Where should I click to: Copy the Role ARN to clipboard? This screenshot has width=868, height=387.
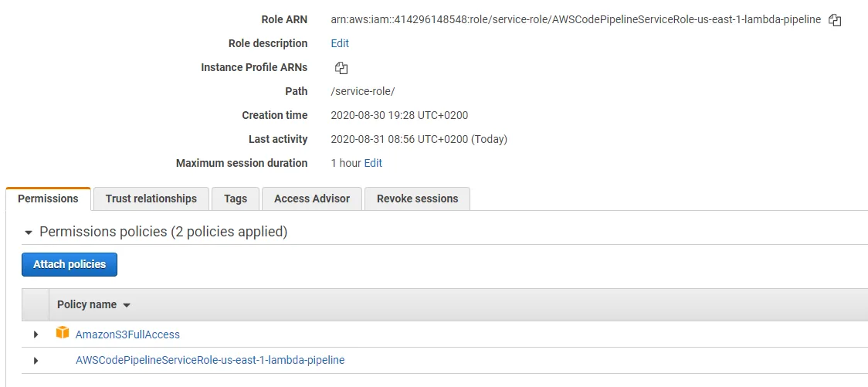pos(835,20)
